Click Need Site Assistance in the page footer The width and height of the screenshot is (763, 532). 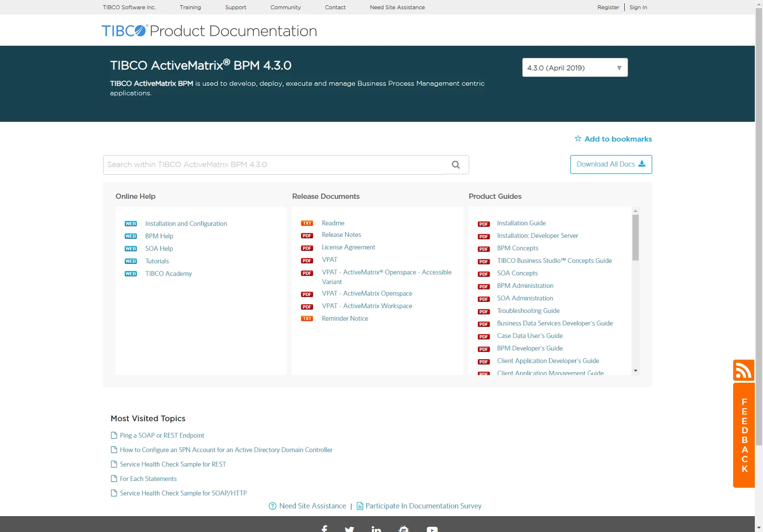[x=307, y=506]
